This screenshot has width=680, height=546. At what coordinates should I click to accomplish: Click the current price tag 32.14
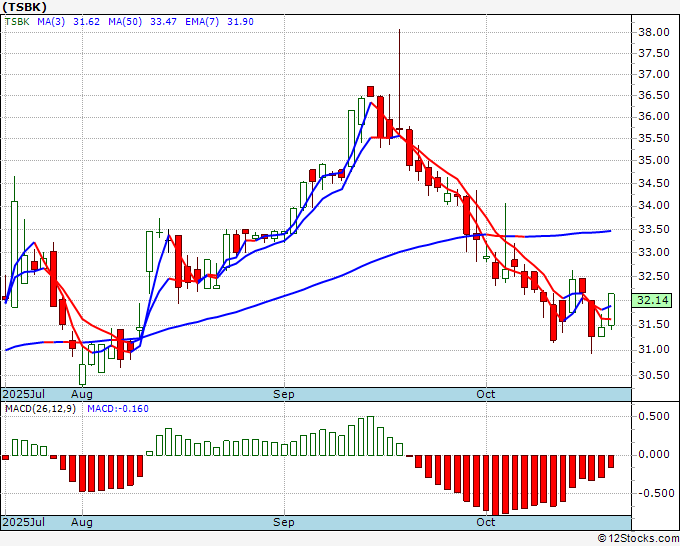click(652, 300)
